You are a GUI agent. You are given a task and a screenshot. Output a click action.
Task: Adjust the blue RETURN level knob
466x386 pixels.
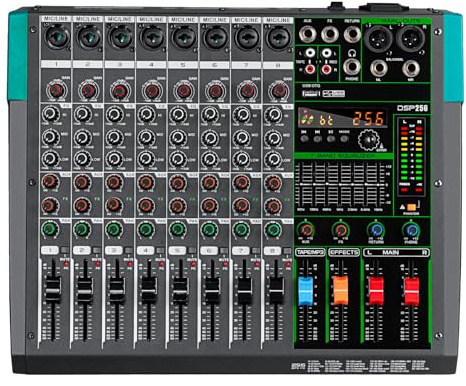point(376,230)
